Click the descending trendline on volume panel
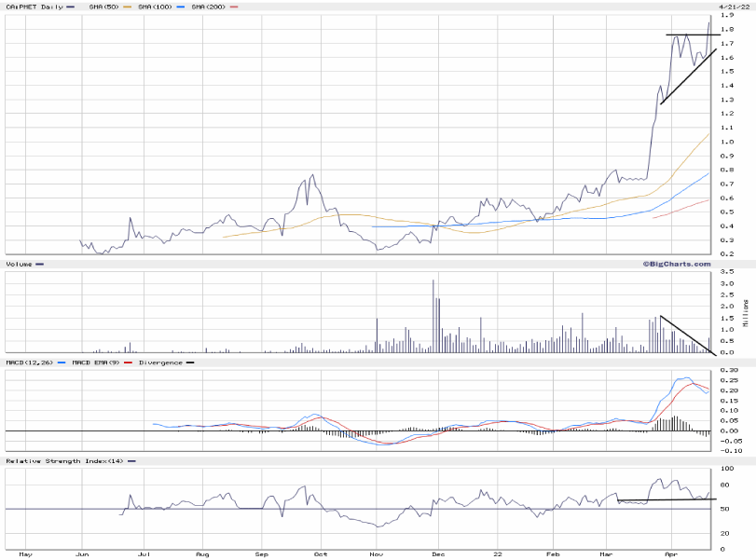This screenshot has height=560, width=756. coord(686,335)
